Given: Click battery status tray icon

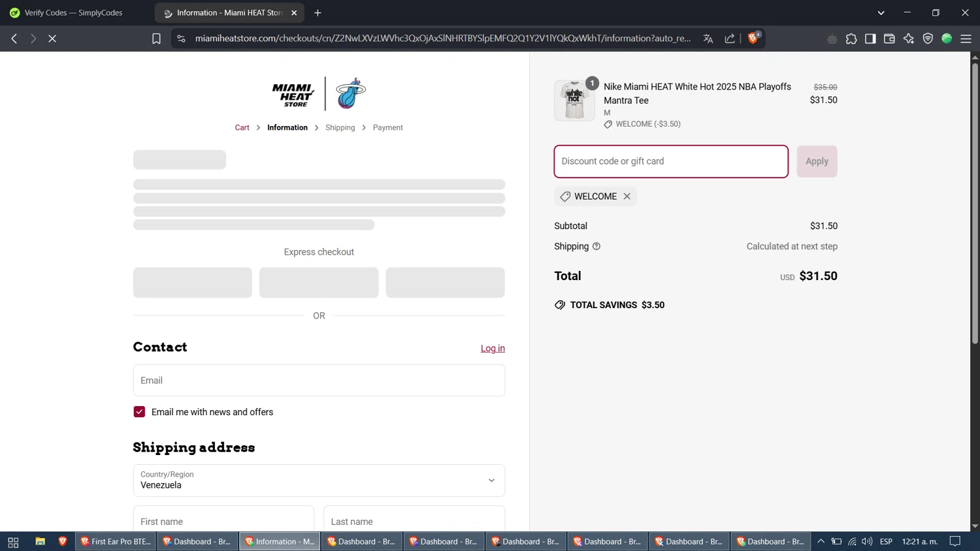Looking at the screenshot, I should 836,541.
